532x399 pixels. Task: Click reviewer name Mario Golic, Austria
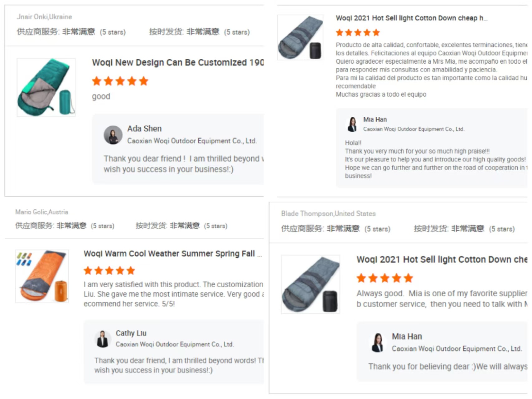point(42,212)
